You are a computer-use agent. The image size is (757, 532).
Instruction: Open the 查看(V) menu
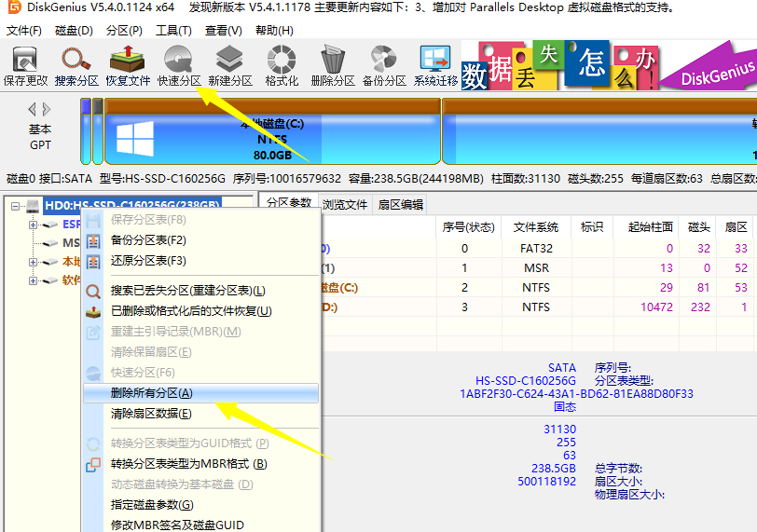[223, 31]
